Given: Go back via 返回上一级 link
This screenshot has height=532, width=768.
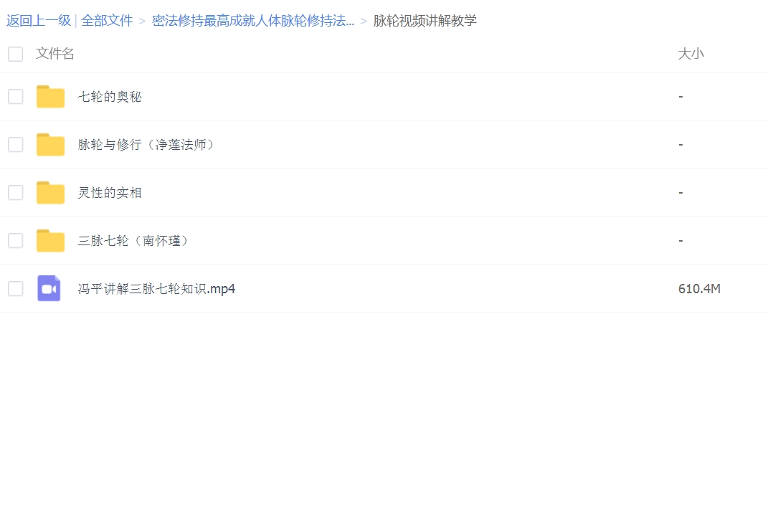Looking at the screenshot, I should point(39,21).
